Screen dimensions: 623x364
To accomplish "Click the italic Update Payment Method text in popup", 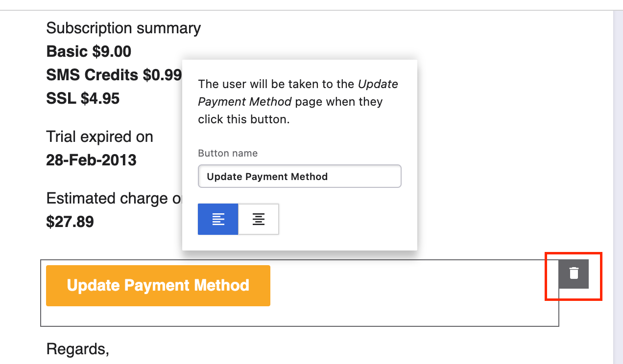I will 245,102.
